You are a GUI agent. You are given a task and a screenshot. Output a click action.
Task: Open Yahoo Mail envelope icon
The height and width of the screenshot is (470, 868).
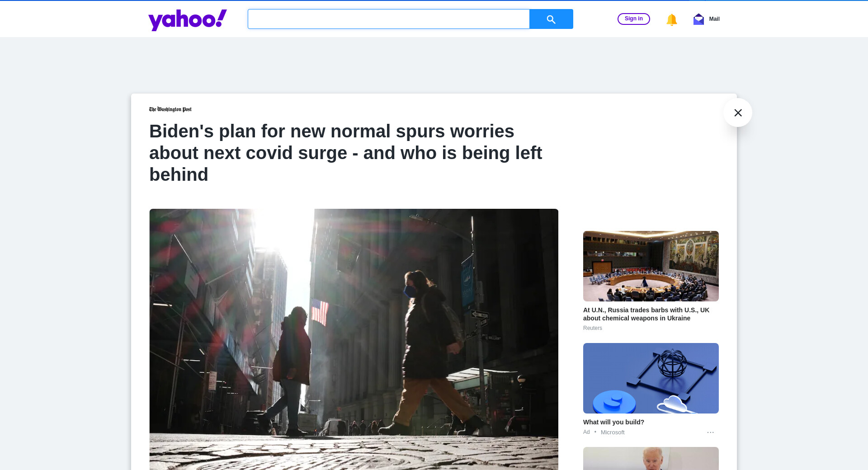point(698,19)
